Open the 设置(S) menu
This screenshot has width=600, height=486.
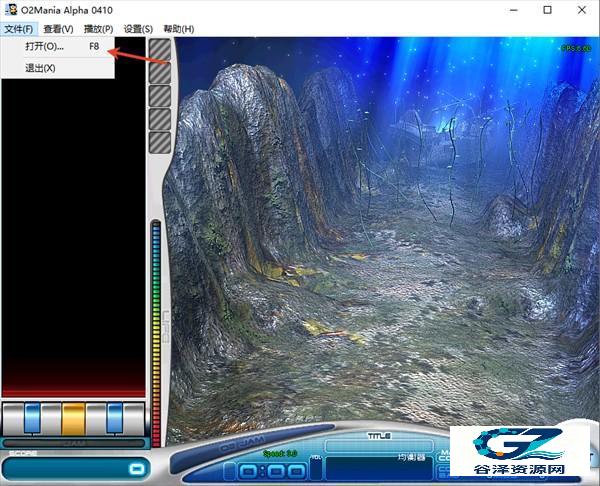(138, 29)
